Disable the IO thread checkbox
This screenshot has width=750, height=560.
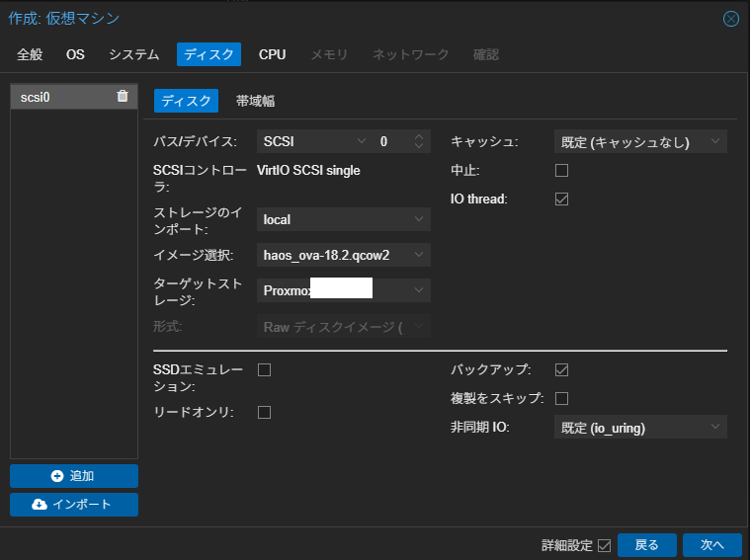coord(561,199)
